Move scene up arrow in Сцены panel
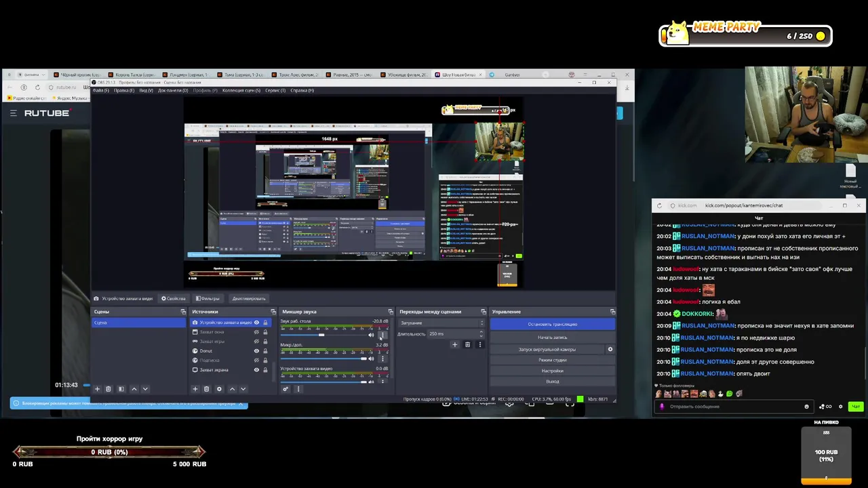This screenshot has height=488, width=868. (134, 389)
